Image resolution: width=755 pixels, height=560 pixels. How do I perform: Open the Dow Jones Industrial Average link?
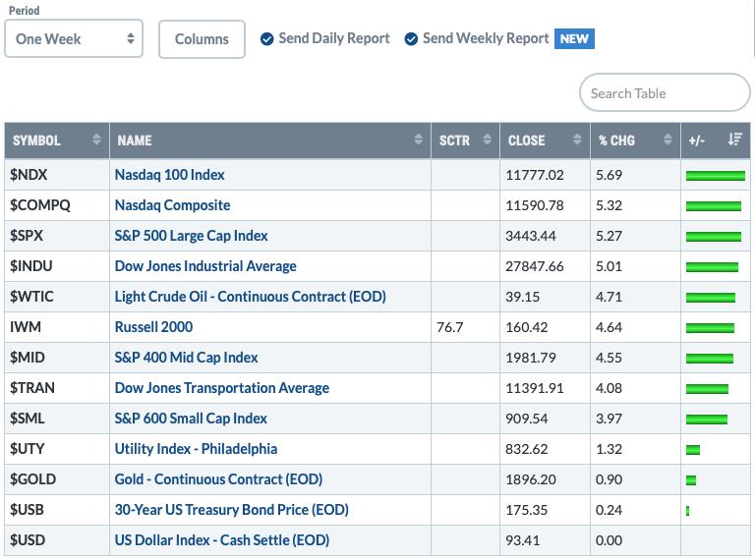coord(205,266)
